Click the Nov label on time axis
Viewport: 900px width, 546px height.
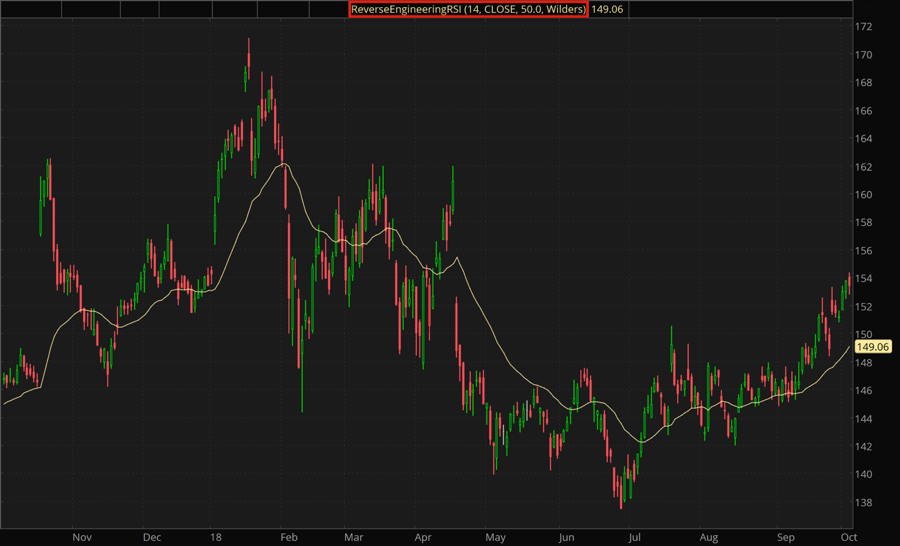[83, 536]
